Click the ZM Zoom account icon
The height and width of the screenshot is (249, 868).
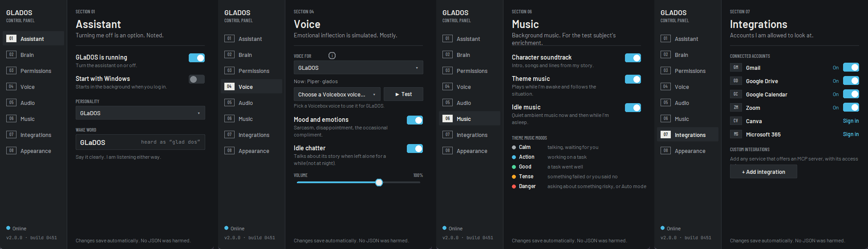pyautogui.click(x=736, y=108)
